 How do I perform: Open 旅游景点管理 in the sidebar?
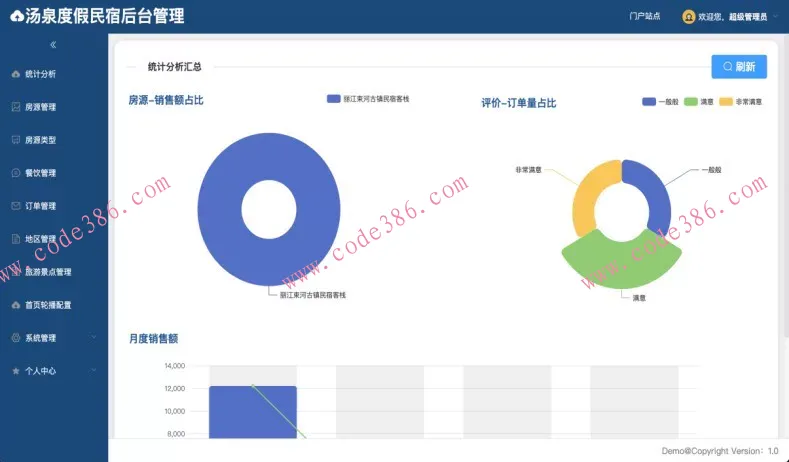pos(54,272)
